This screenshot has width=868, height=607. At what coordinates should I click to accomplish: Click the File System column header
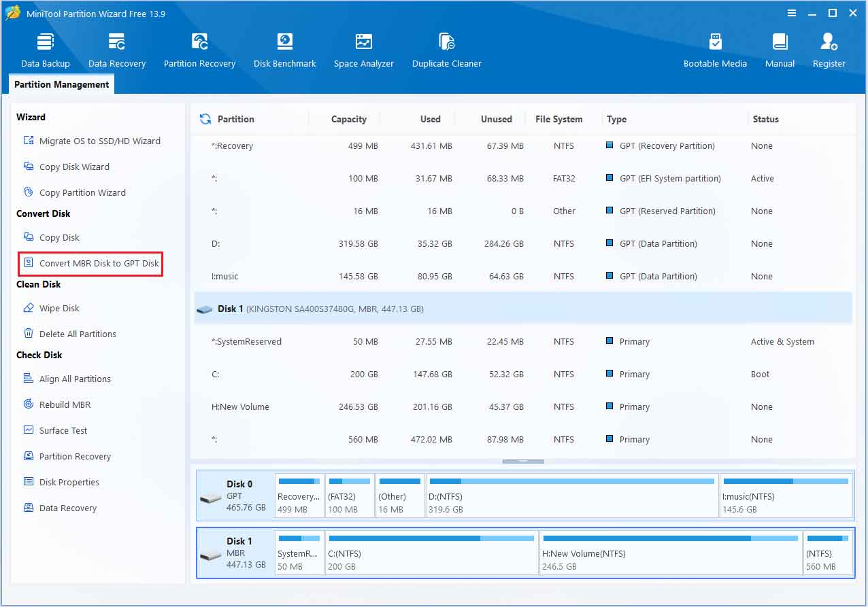pyautogui.click(x=558, y=119)
